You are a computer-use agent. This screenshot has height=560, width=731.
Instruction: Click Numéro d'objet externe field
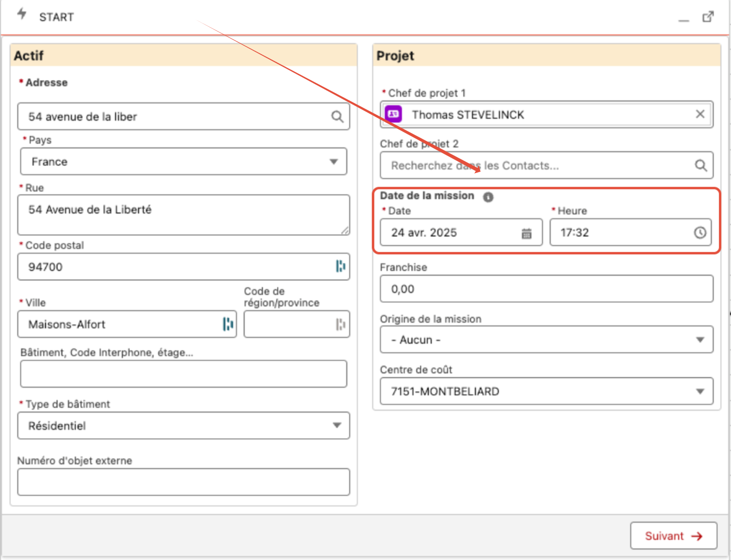(x=184, y=482)
